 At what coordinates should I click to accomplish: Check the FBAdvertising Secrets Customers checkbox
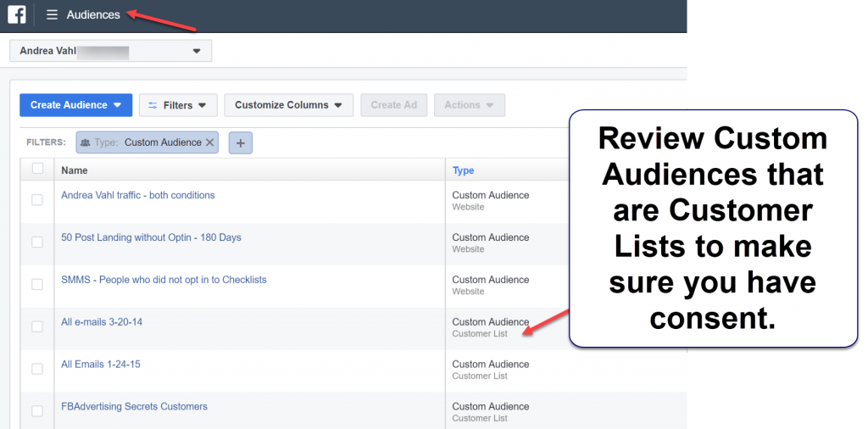(x=37, y=411)
